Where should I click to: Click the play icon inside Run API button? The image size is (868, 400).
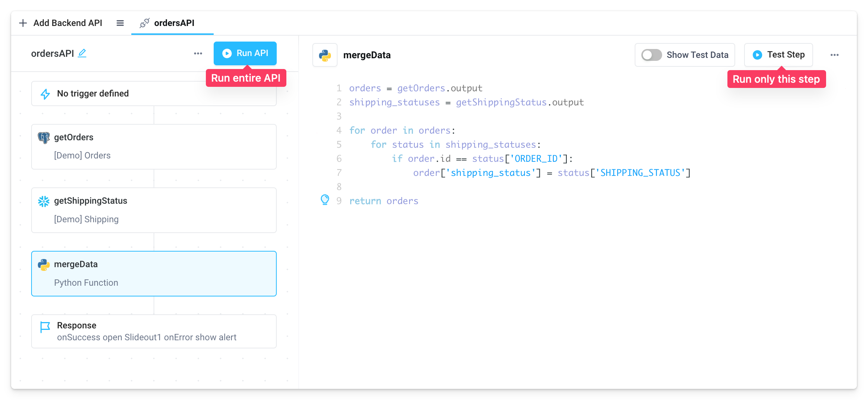coord(227,53)
